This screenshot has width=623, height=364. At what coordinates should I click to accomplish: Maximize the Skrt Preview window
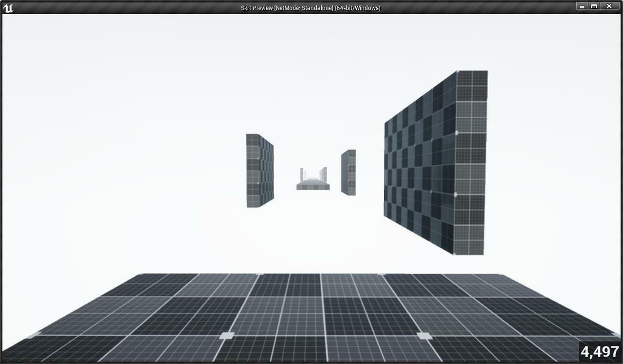coord(594,6)
